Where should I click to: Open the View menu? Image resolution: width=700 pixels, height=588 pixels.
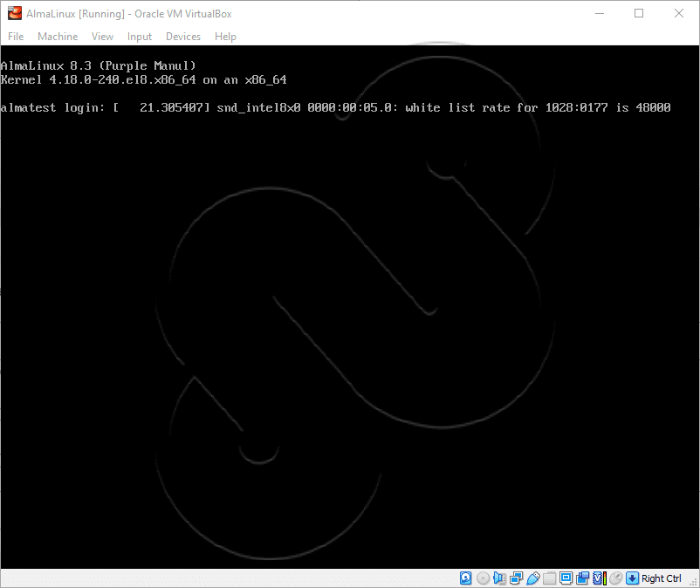click(x=102, y=37)
